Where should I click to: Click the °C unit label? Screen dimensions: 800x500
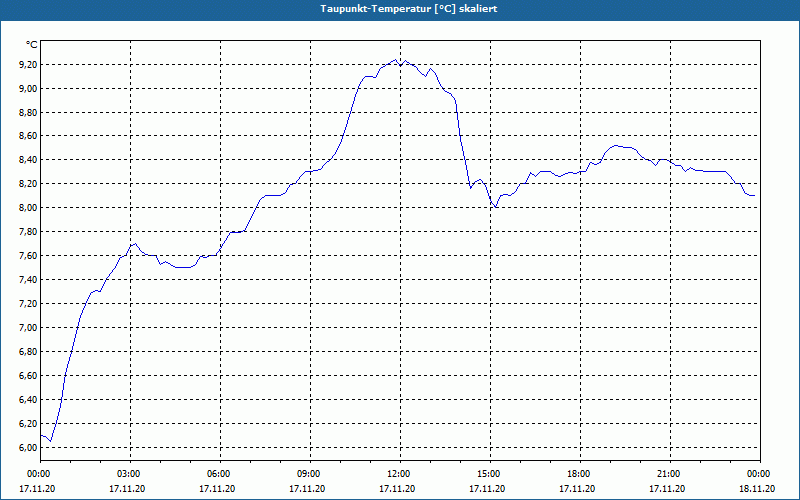(32, 45)
